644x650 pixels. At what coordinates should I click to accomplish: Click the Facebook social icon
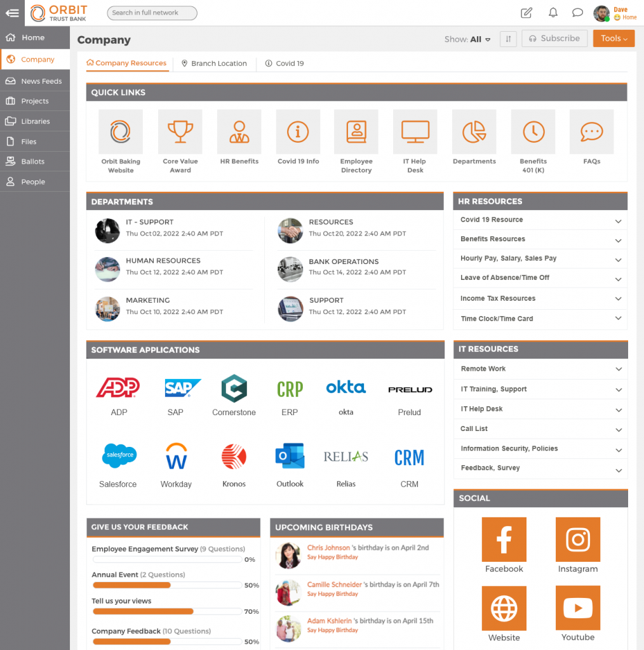(504, 539)
